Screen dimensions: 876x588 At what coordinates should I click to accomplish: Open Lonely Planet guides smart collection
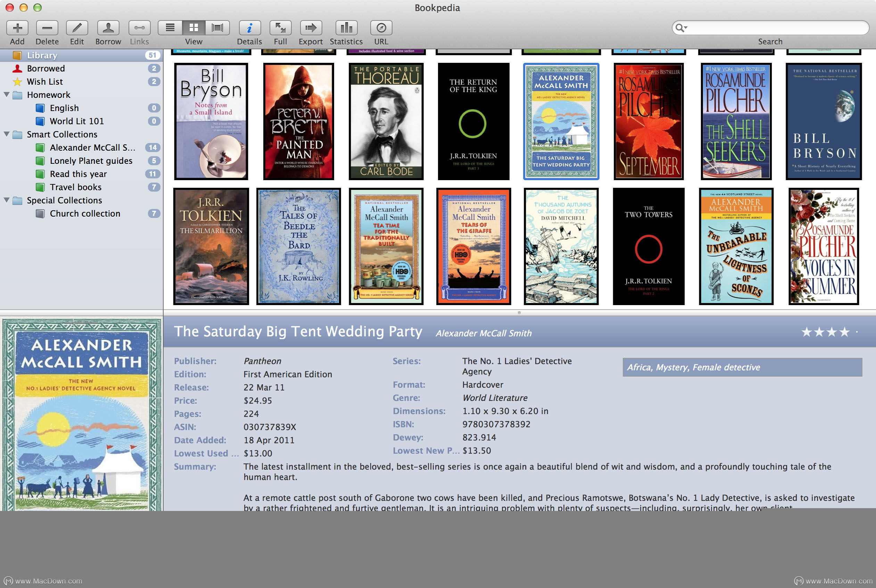tap(81, 160)
